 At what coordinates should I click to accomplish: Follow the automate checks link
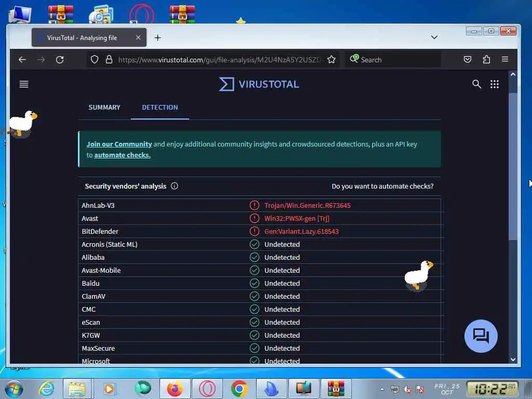123,155
